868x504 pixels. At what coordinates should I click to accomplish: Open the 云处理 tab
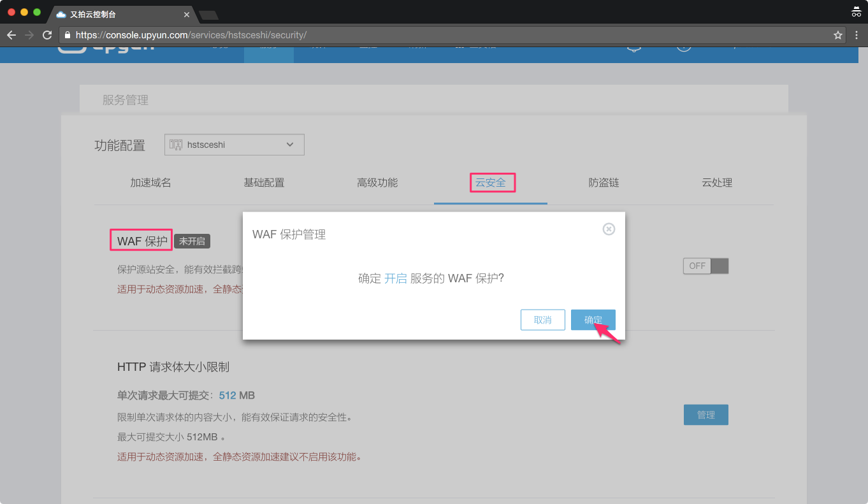tap(717, 183)
